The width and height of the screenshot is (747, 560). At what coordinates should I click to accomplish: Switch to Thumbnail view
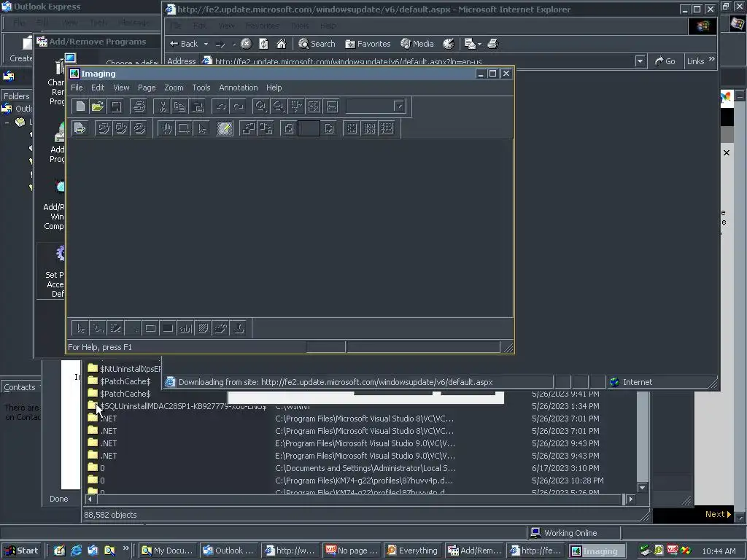369,128
